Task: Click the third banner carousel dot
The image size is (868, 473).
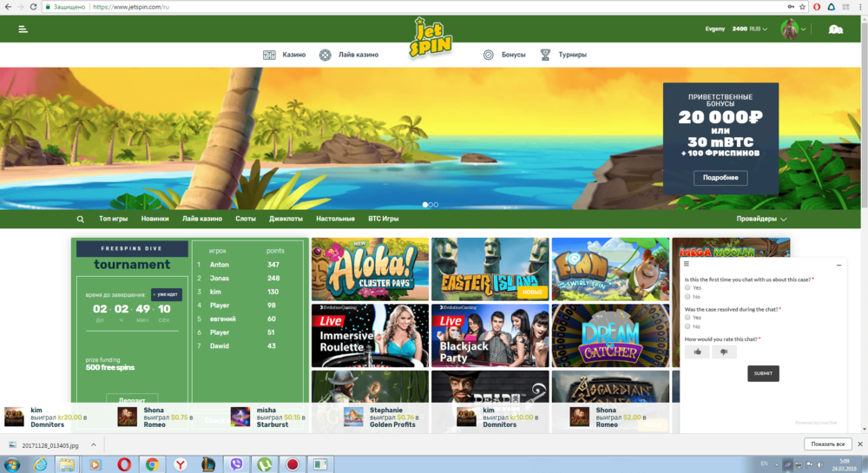Action: coord(437,205)
